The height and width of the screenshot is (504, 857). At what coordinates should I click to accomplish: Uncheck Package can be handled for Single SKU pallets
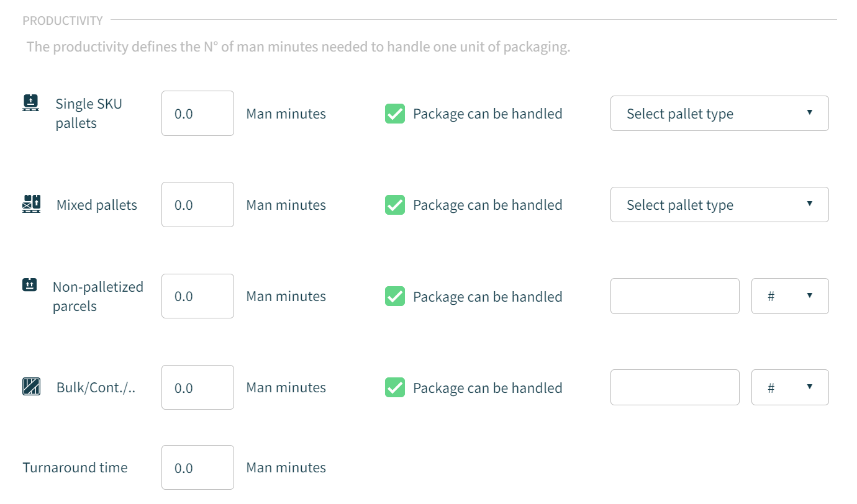[395, 114]
